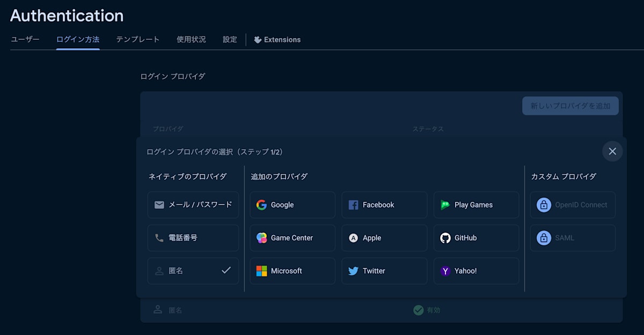Choose the 電話番号 provider
644x335 pixels.
[193, 238]
